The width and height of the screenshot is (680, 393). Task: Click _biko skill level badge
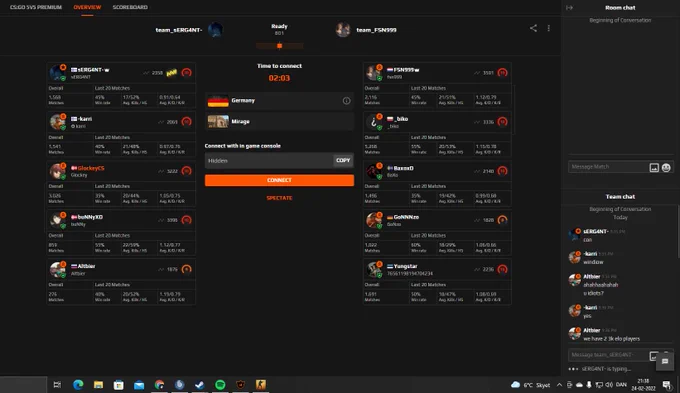point(503,121)
